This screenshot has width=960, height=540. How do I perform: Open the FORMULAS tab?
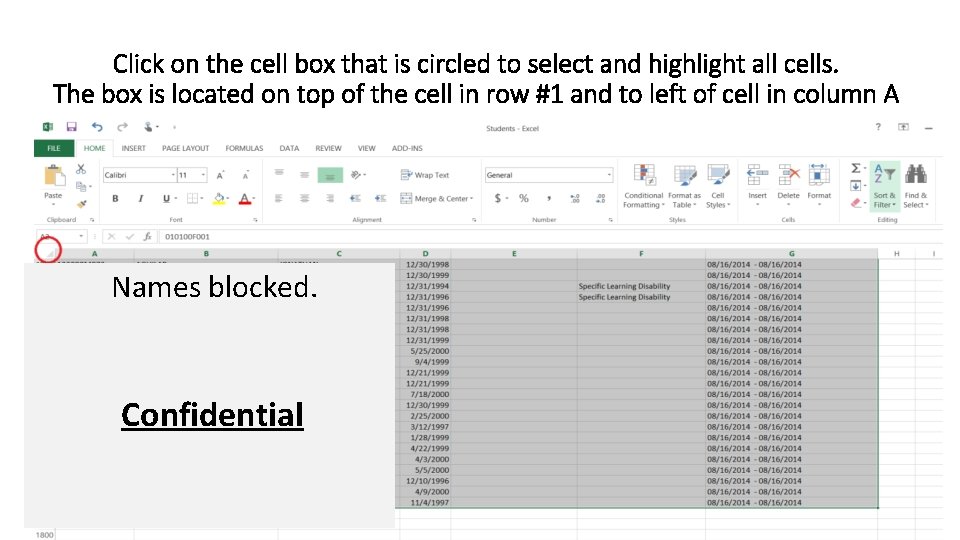[244, 148]
